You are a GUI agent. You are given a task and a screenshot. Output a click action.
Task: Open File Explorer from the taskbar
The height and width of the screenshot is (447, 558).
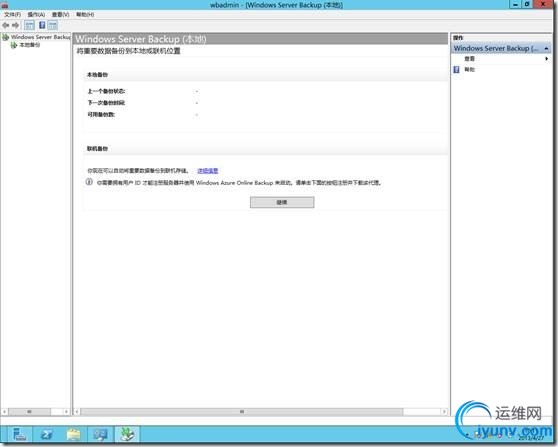point(74,434)
